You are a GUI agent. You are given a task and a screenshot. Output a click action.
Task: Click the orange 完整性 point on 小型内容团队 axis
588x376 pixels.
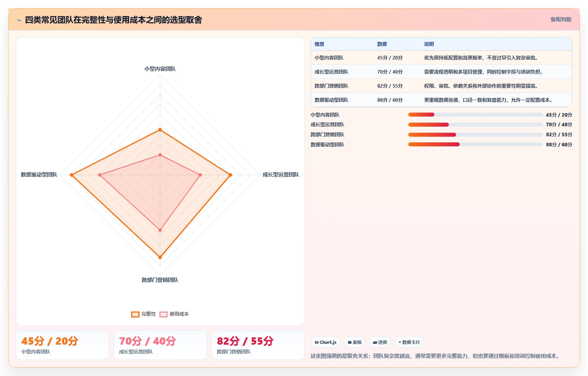(160, 129)
